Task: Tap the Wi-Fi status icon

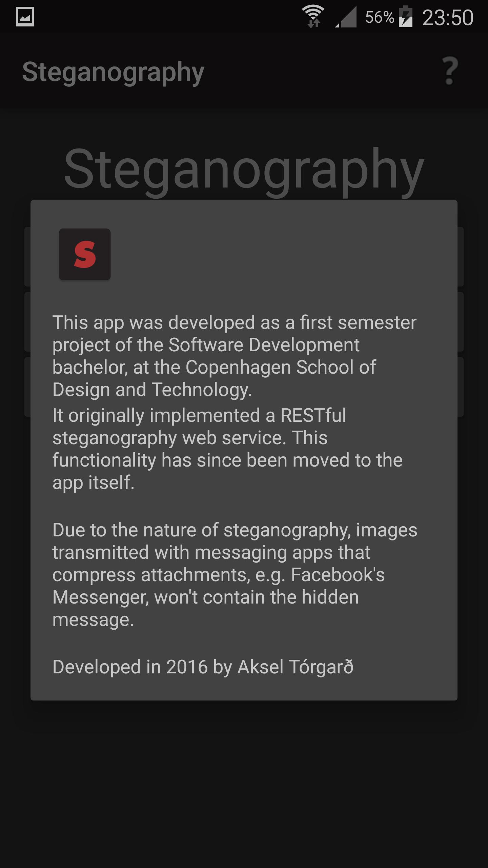Action: click(x=313, y=16)
